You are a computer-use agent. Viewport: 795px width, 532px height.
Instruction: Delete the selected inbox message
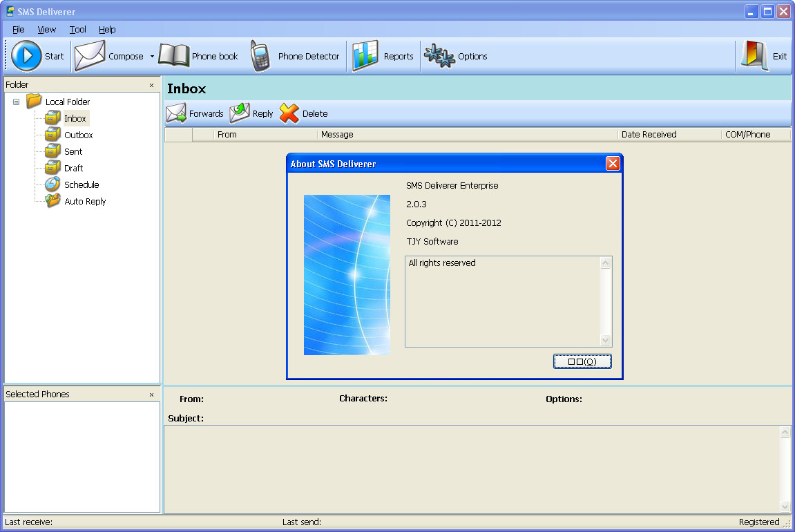(289, 113)
